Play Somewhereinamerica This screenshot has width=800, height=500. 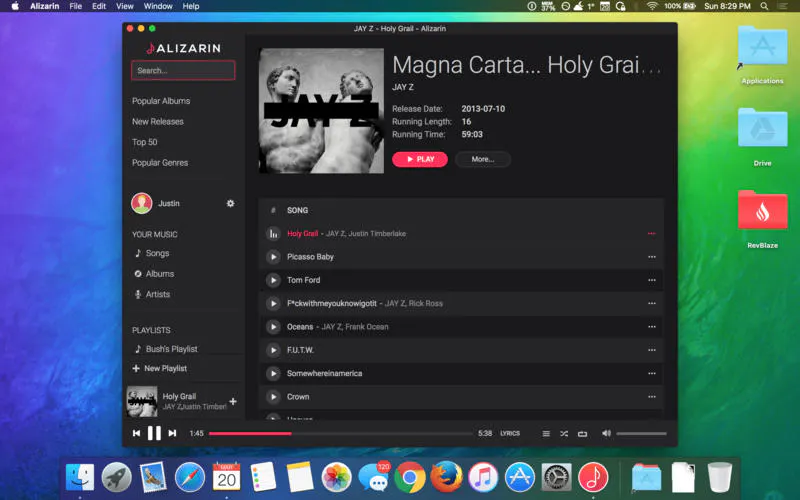tap(273, 373)
